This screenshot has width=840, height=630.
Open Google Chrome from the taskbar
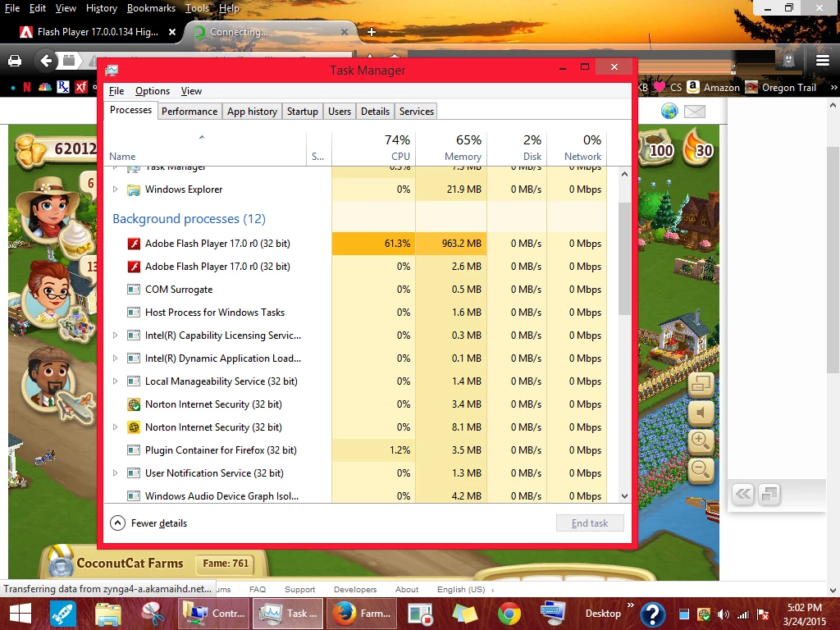coord(509,614)
